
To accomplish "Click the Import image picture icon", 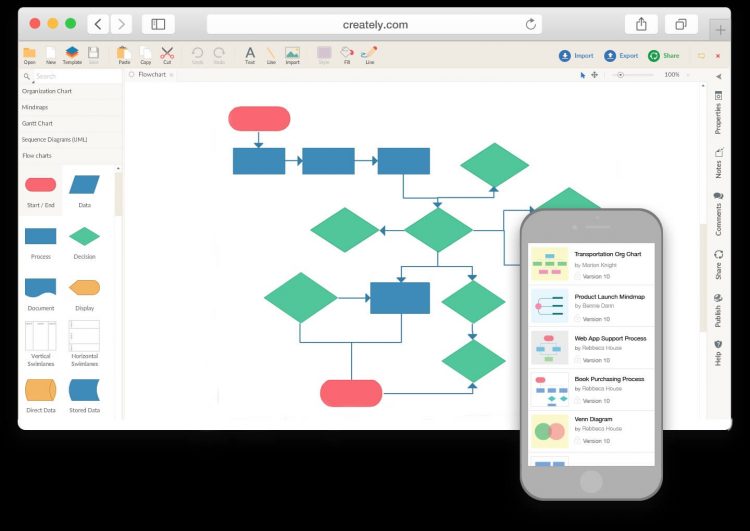I will (x=292, y=55).
